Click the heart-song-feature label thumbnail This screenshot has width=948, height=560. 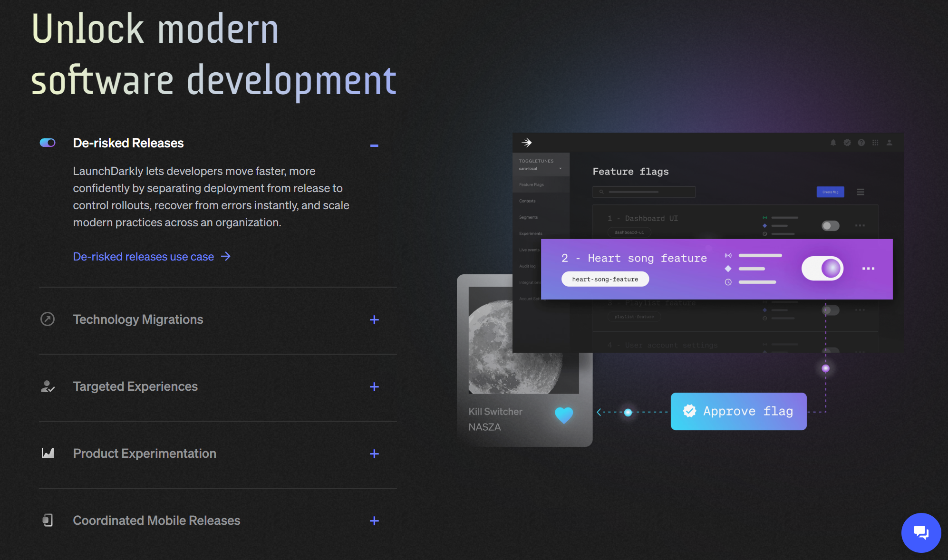coord(604,279)
